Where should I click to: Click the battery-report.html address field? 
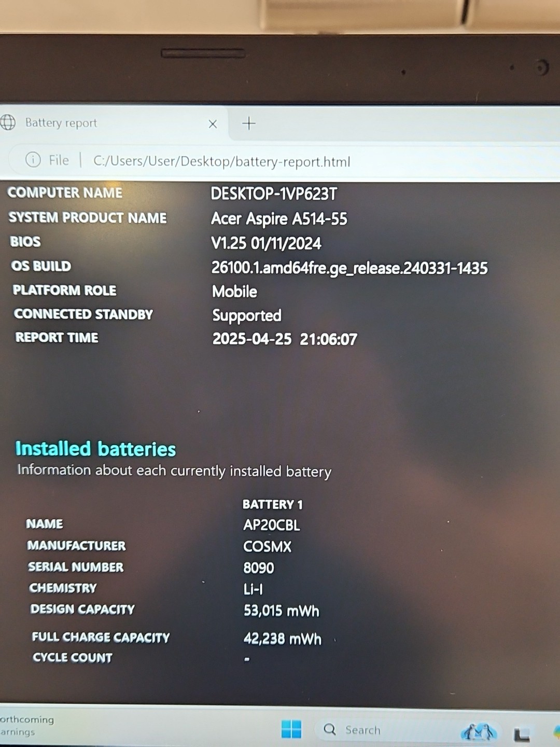(x=222, y=161)
